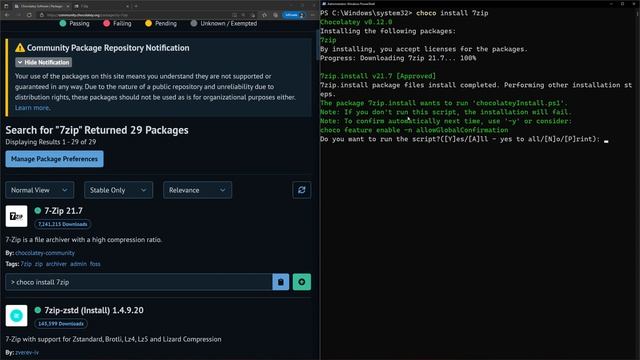The image size is (640, 360).
Task: Click "choco feature enable -n allowGlobalConfirmation" line
Action: pos(414,130)
